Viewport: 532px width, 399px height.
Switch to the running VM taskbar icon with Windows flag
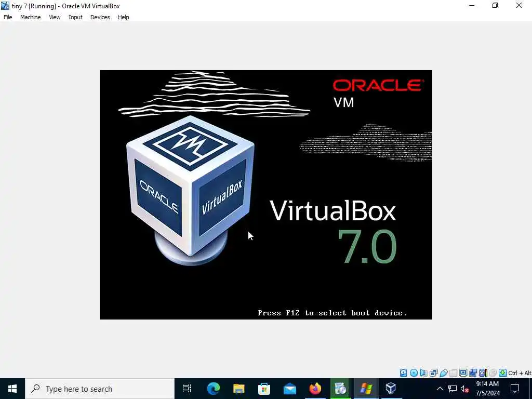(366, 389)
